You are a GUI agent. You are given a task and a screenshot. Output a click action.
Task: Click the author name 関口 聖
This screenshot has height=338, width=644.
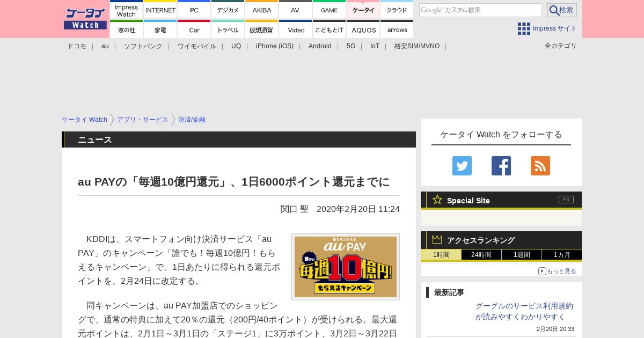click(294, 209)
